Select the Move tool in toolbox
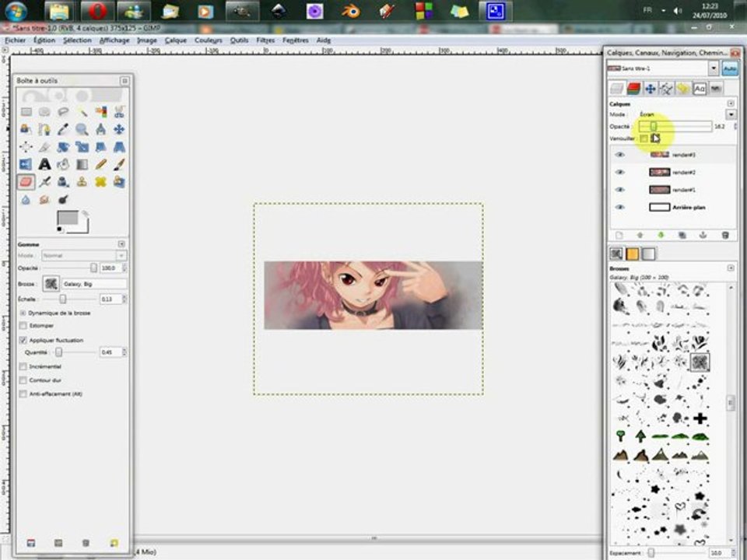Viewport: 747px width, 560px height. point(119,129)
